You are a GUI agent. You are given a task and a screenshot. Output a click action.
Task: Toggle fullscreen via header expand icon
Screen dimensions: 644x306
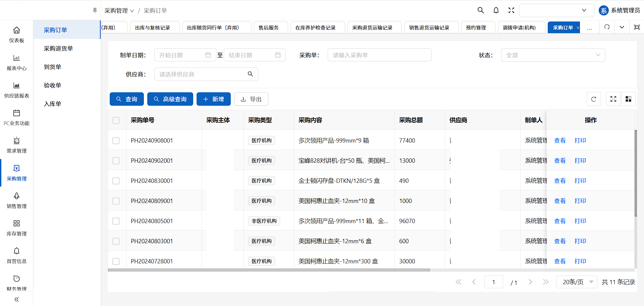pos(511,10)
